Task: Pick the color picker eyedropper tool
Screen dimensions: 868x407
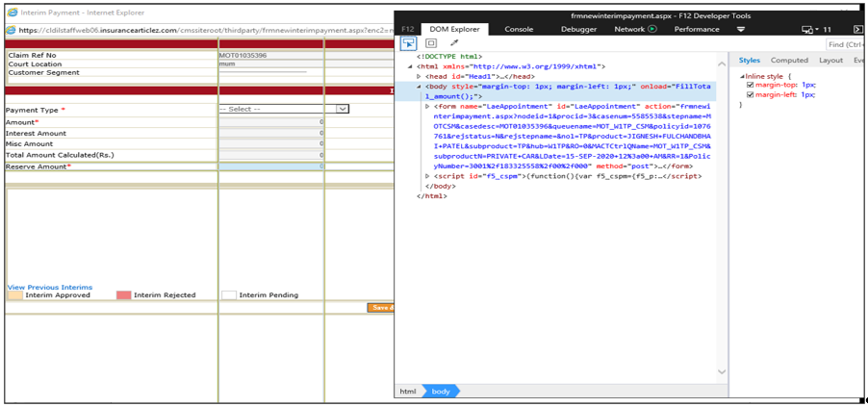Action: pos(454,43)
